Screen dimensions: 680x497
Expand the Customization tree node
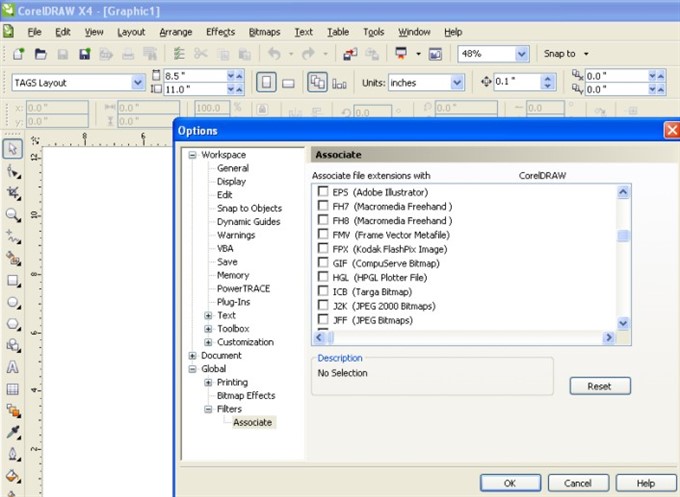[x=208, y=342]
